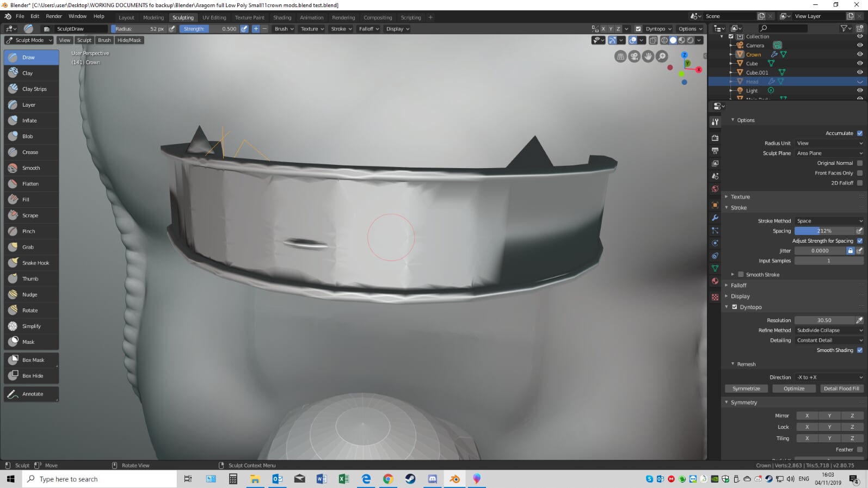Viewport: 868px width, 488px height.
Task: Click the Symmetrize button
Action: tap(746, 388)
